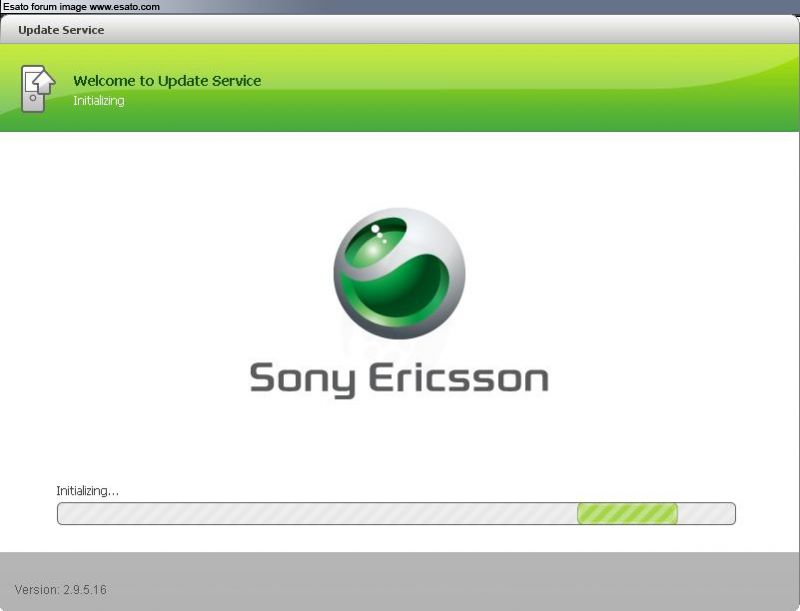Click the "Initializing" subtitle in green banner
800x611 pixels.
(x=98, y=100)
